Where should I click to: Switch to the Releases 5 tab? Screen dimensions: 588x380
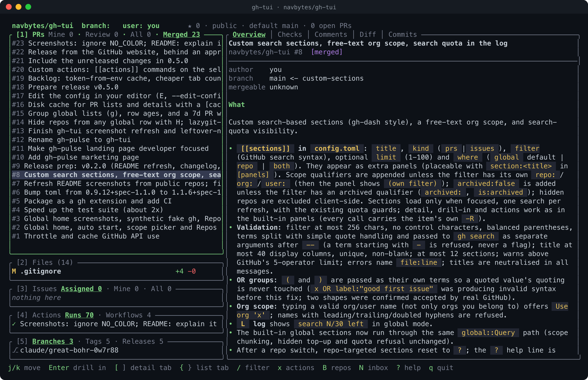(143, 341)
